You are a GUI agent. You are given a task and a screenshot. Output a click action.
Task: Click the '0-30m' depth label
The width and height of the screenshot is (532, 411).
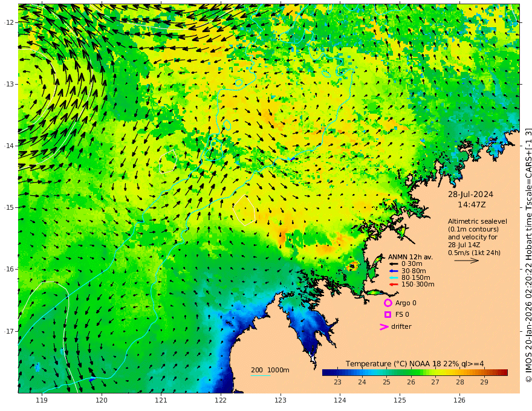pos(412,264)
